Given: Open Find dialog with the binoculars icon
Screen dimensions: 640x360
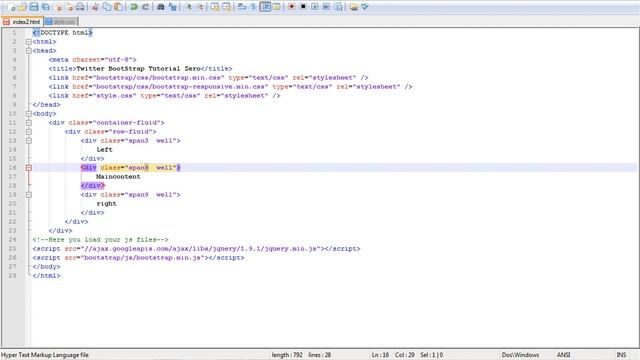Looking at the screenshot, I should pyautogui.click(x=161, y=7).
